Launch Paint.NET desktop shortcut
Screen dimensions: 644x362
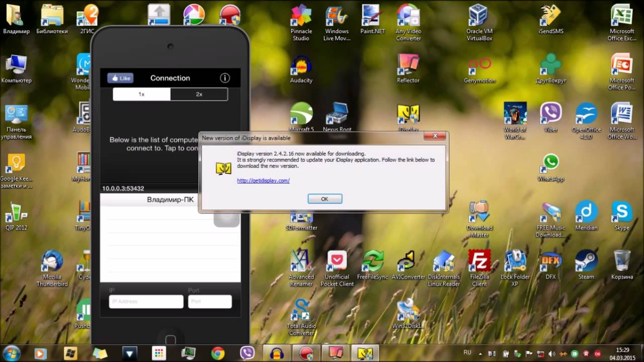tap(372, 20)
